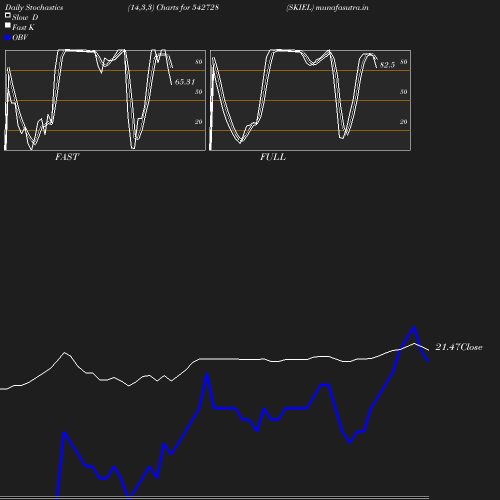Screen dimensions: 500x500
Task: Click the 80 axis label in FULL chart
Action: click(x=404, y=62)
